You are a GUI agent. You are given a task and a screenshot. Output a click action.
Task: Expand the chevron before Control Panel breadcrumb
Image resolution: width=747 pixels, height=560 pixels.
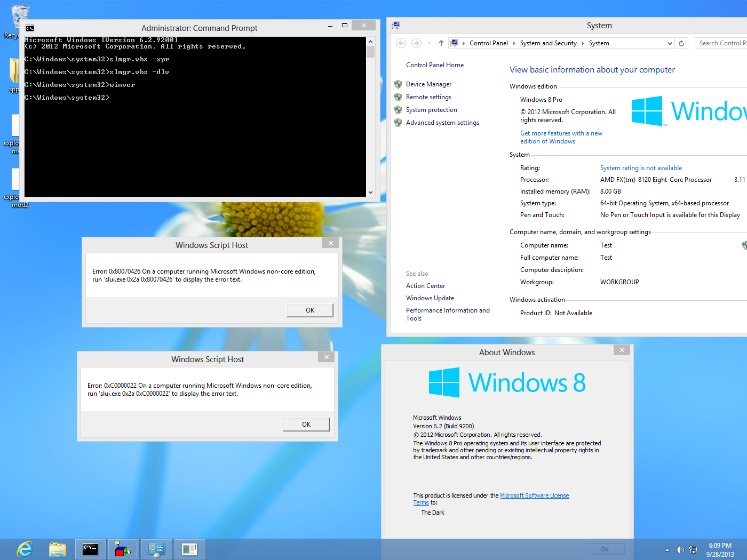[464, 43]
